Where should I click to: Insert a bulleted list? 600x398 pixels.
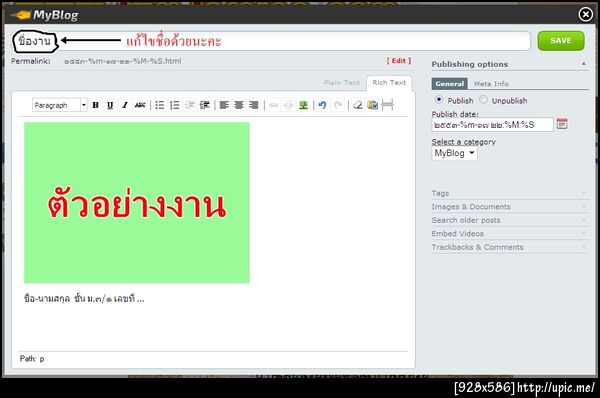[x=160, y=105]
